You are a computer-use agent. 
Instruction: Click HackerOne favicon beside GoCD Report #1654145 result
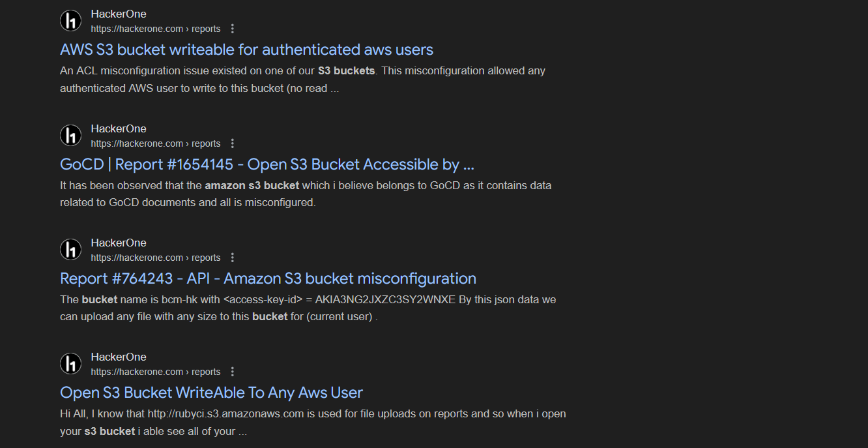pyautogui.click(x=70, y=136)
